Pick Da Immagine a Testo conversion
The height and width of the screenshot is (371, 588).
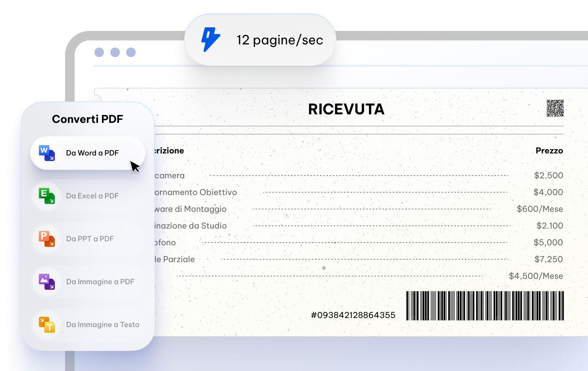click(x=88, y=324)
